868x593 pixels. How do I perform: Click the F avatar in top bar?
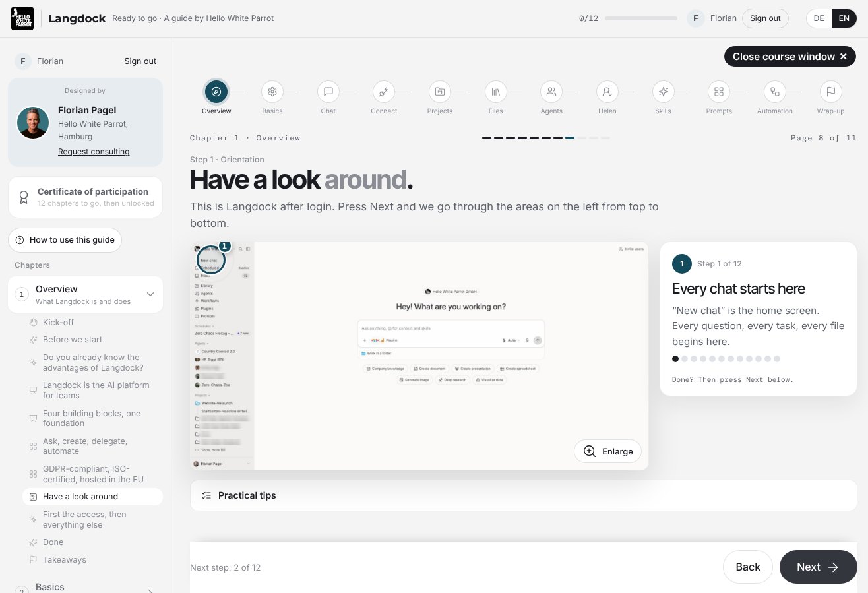(696, 18)
